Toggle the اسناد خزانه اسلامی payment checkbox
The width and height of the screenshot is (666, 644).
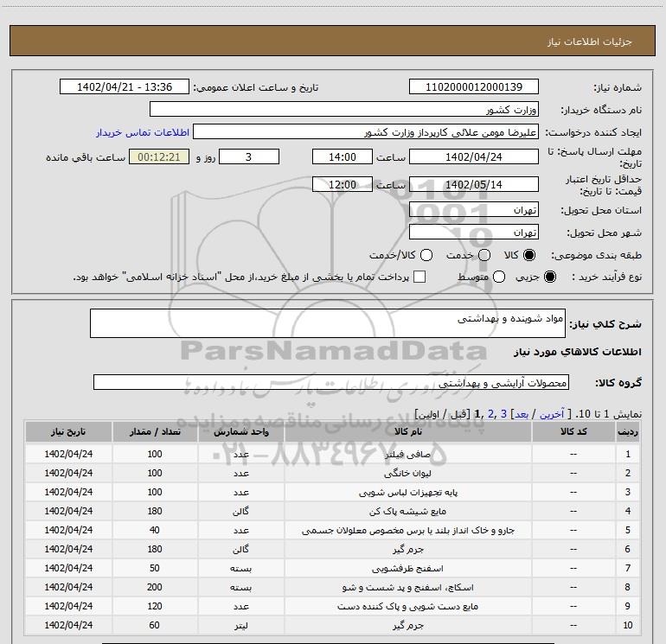click(x=419, y=277)
